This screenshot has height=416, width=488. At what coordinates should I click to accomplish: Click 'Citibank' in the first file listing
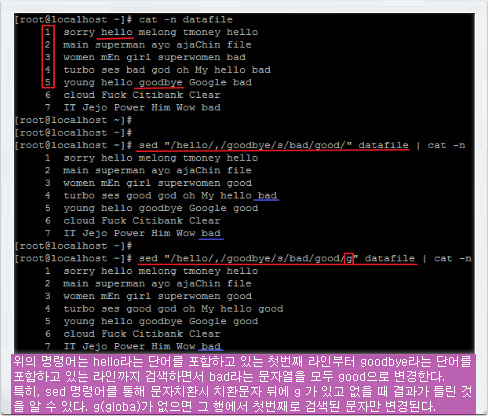coord(158,95)
